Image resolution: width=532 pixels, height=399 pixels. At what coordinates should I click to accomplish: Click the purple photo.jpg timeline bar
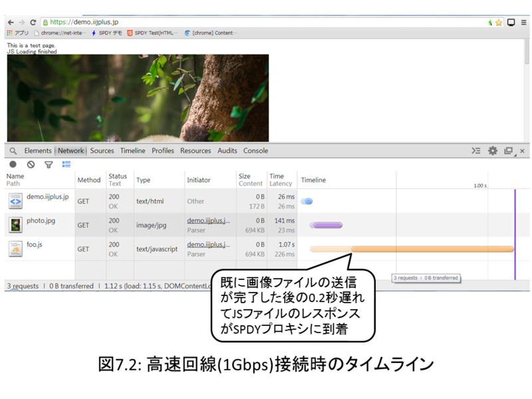(326, 225)
